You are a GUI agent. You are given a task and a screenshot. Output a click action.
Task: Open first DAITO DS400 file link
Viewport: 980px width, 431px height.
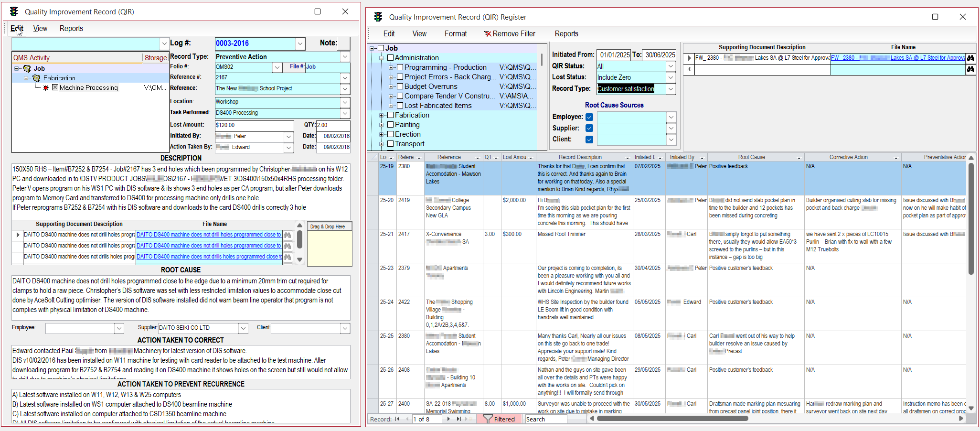tap(209, 235)
